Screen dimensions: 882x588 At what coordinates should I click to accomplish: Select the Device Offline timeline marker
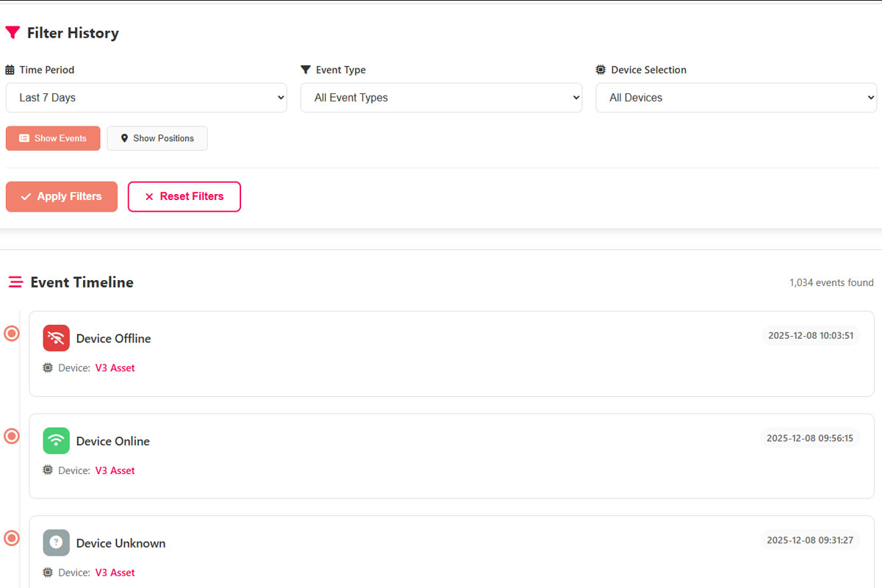(x=12, y=334)
